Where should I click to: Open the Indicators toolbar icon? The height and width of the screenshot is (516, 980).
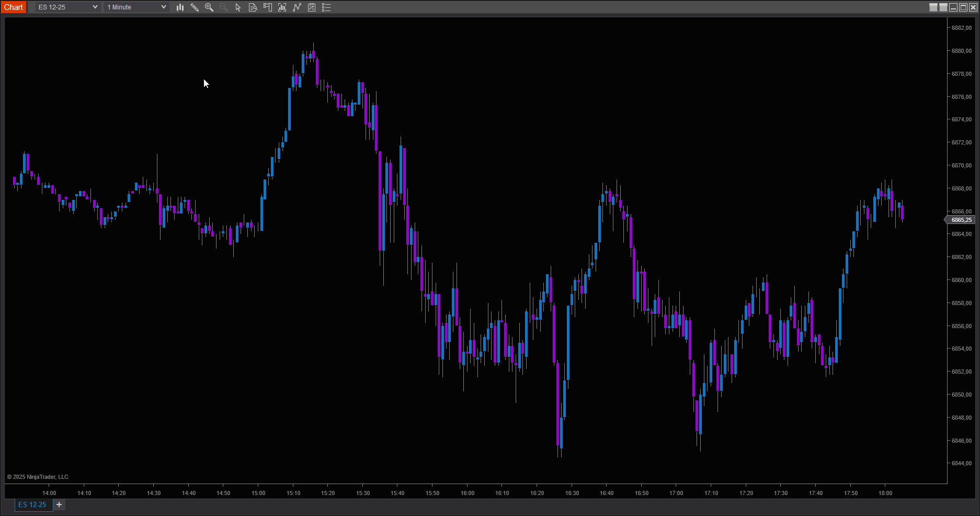click(x=282, y=7)
